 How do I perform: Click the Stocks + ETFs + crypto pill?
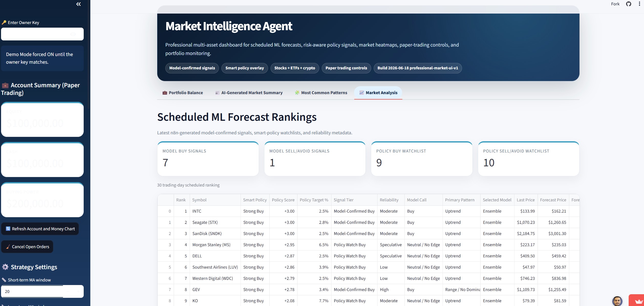click(x=295, y=68)
